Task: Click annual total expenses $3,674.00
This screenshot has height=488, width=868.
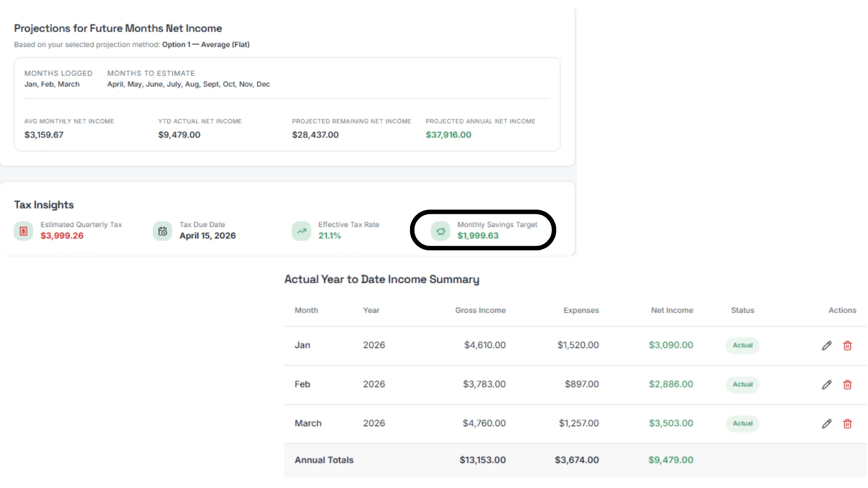Action: (x=577, y=460)
